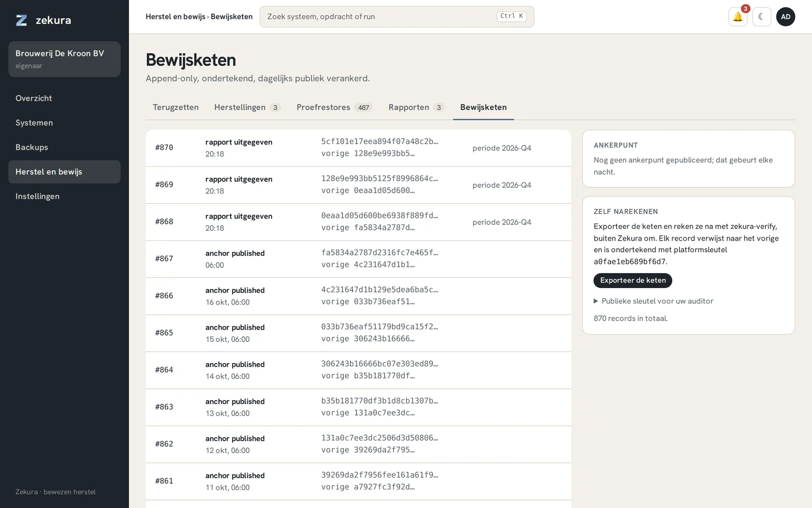Select record #868 in the chain list
The height and width of the screenshot is (508, 812).
point(358,222)
